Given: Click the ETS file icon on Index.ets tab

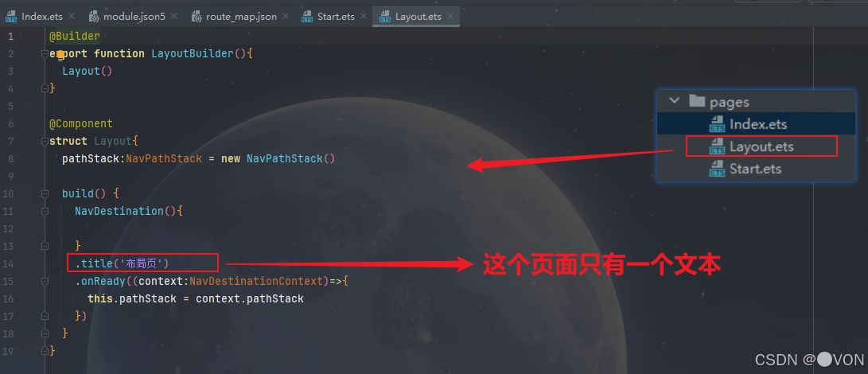Looking at the screenshot, I should [x=12, y=17].
